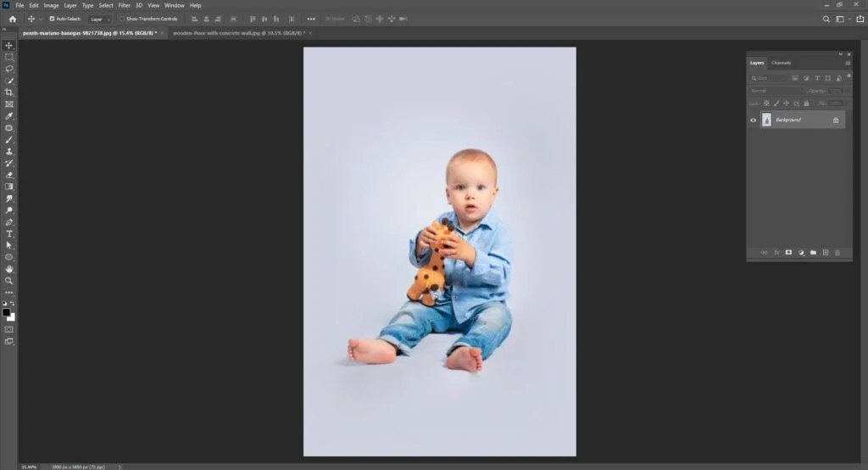Switch to wooden-floor-with-concrete-wall.jpg document tab
Screen dimensions: 868x470
coord(238,33)
